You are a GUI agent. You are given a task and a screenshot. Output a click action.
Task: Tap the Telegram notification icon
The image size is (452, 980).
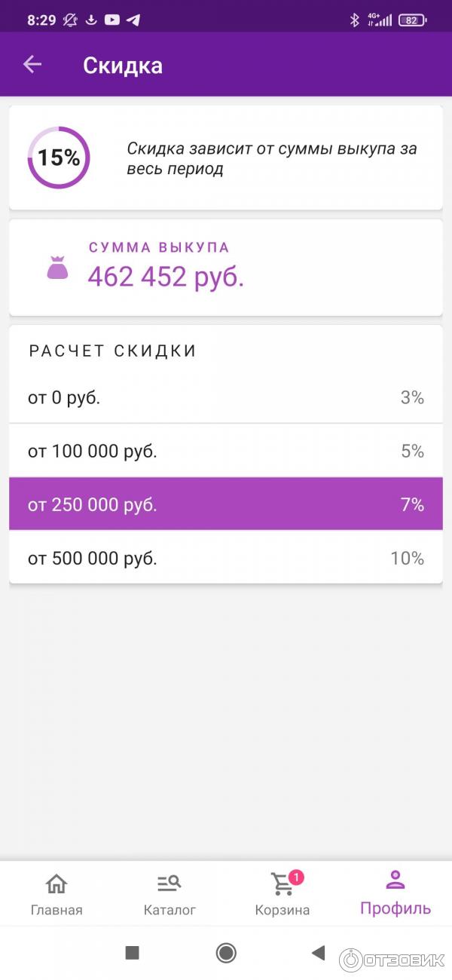pyautogui.click(x=133, y=20)
